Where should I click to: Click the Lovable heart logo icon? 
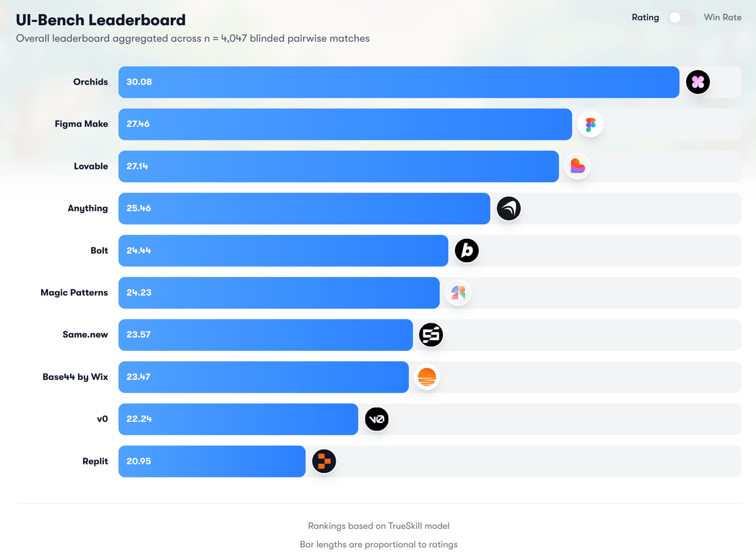578,166
